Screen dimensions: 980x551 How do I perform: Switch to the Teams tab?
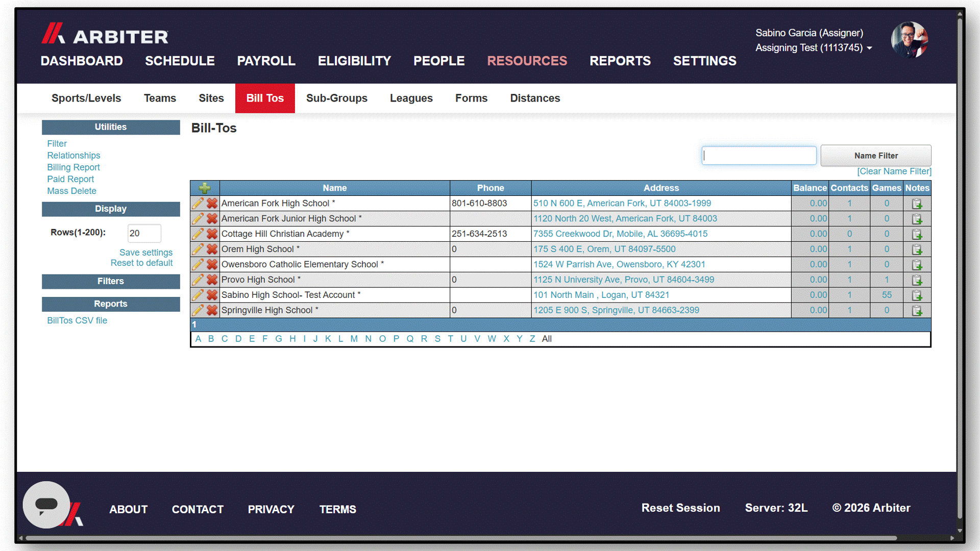(x=160, y=98)
